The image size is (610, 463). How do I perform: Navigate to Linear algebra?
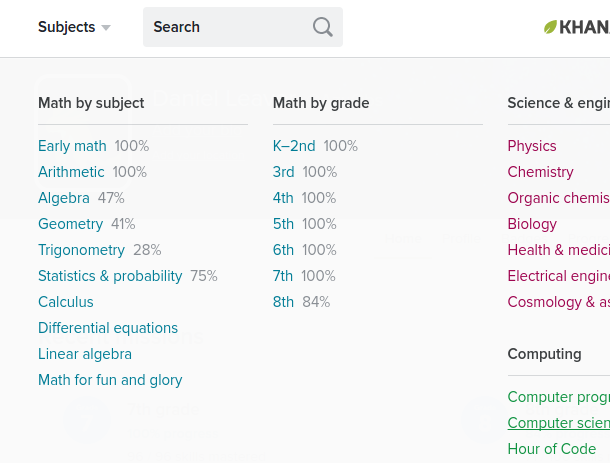coord(85,354)
